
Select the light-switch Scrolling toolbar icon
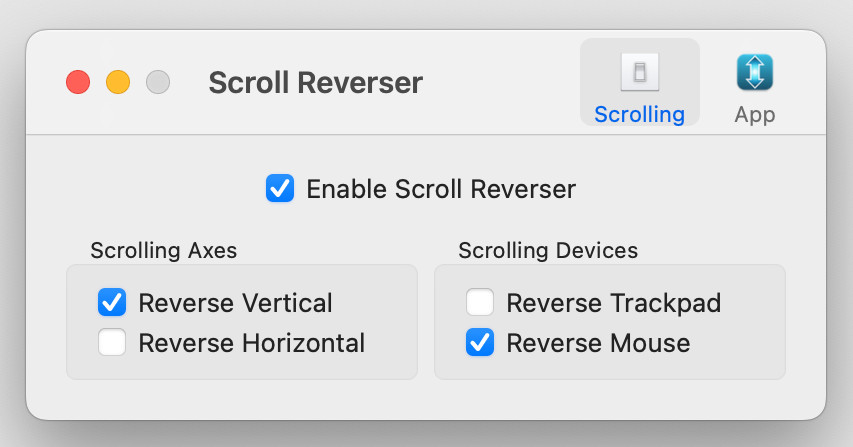point(640,72)
